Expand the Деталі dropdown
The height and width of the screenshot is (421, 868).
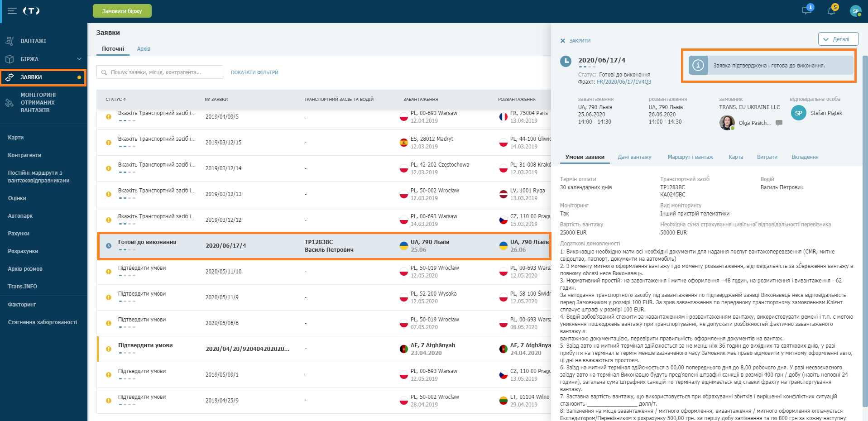[838, 39]
